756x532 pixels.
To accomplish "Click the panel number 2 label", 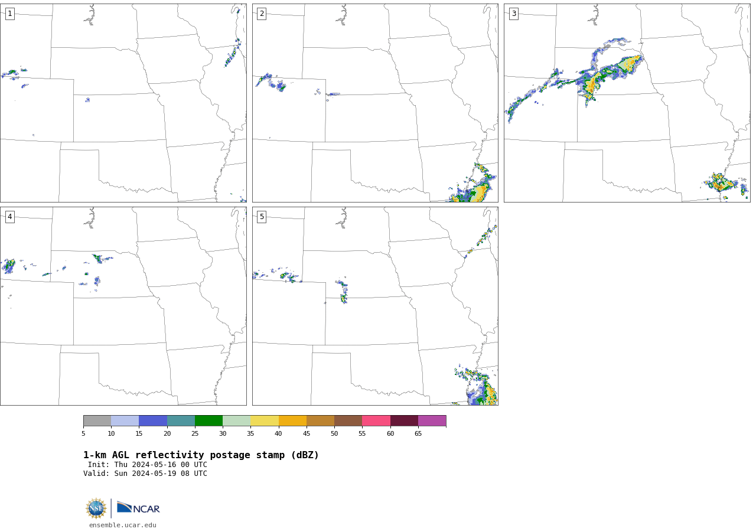I will (262, 14).
